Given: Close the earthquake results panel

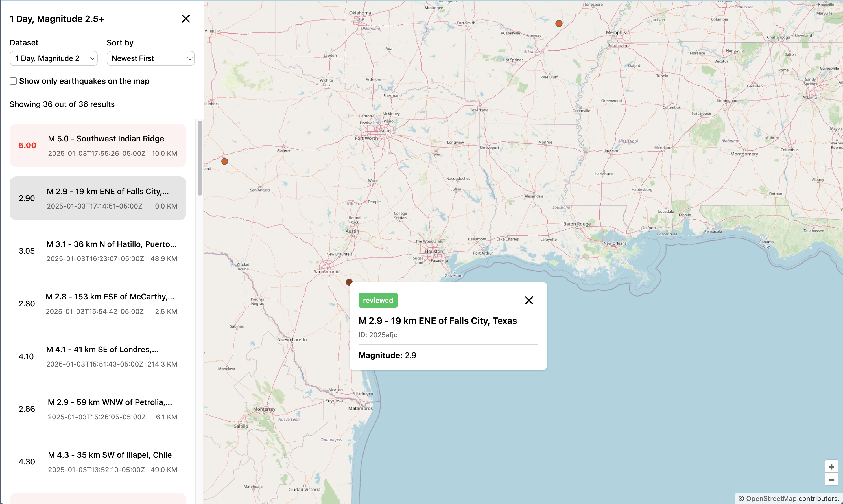Looking at the screenshot, I should point(185,19).
